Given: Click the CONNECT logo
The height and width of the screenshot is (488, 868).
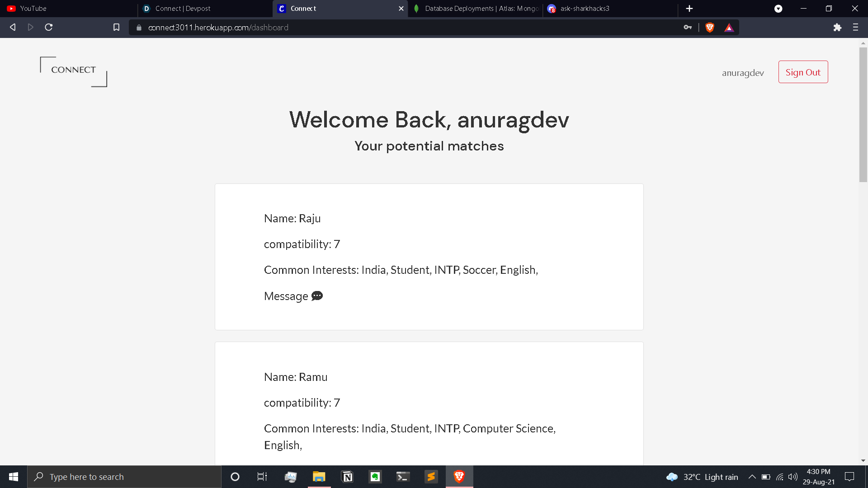Looking at the screenshot, I should pyautogui.click(x=73, y=71).
